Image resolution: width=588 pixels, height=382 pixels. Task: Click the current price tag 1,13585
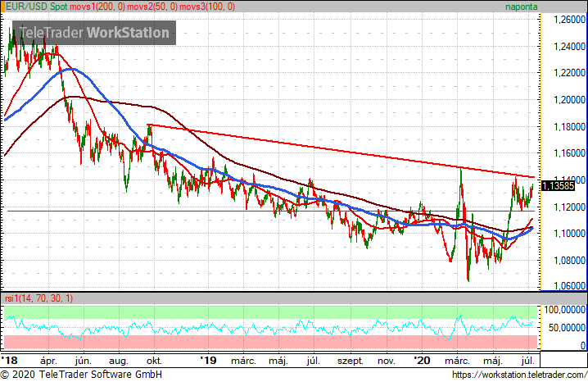pos(558,185)
